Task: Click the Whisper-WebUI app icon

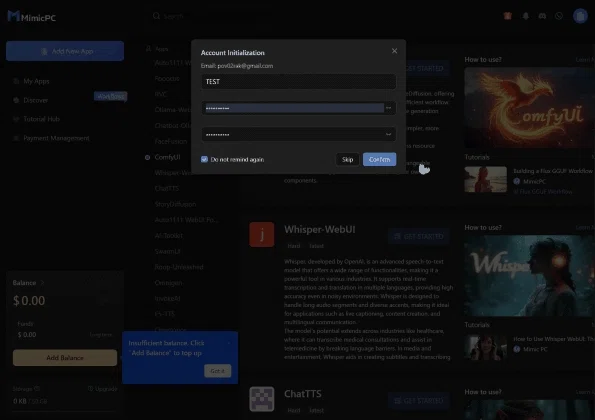Action: pyautogui.click(x=262, y=234)
